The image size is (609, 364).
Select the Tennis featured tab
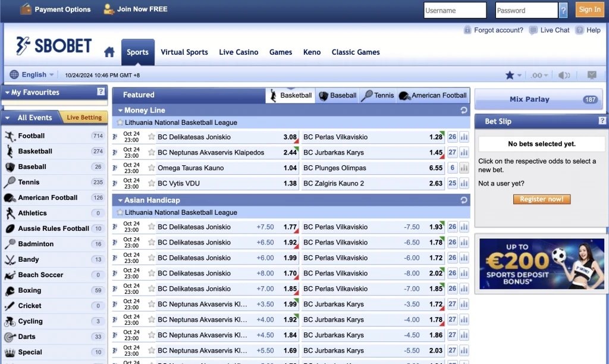coord(378,95)
